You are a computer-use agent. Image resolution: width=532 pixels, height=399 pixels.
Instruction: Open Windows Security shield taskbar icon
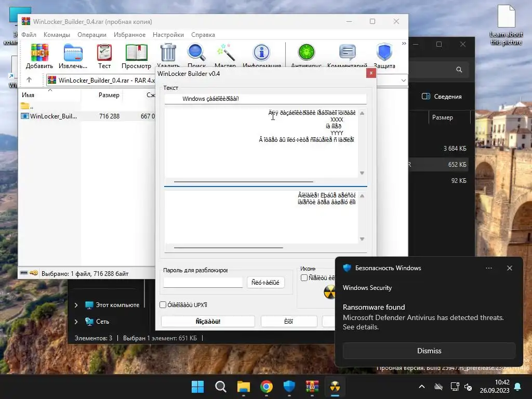(289, 387)
